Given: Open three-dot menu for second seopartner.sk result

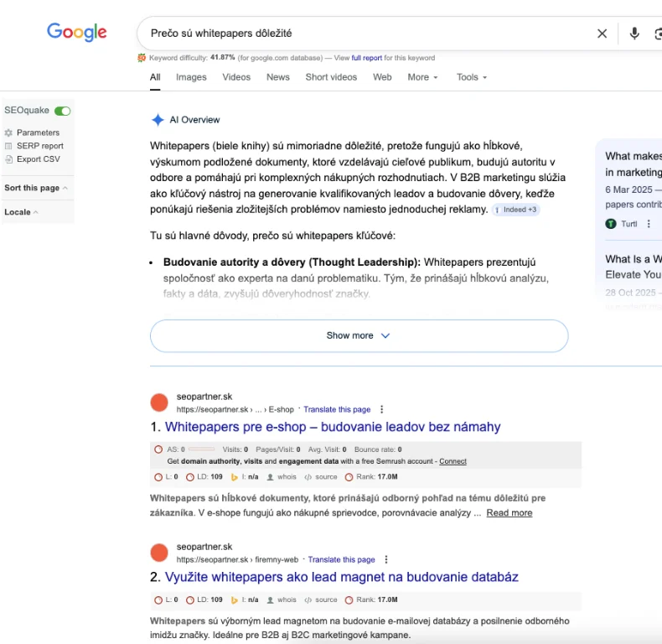Looking at the screenshot, I should coord(386,559).
